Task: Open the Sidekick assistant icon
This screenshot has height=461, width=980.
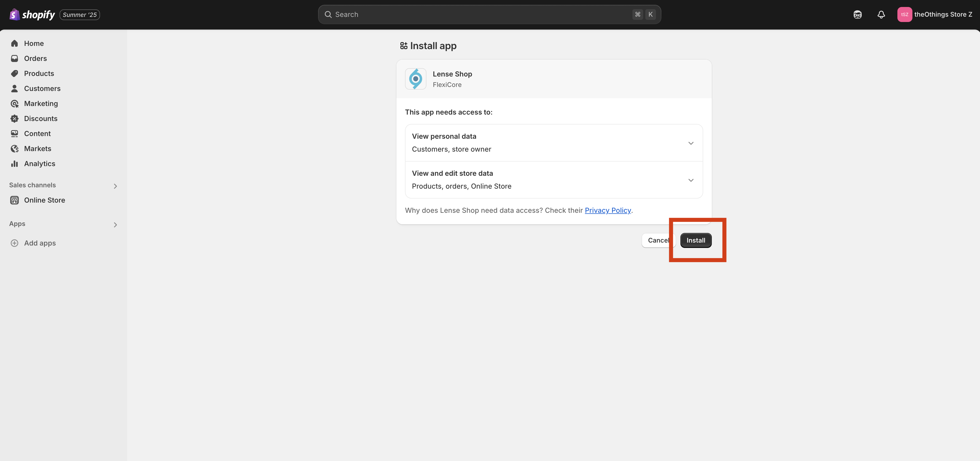Action: point(857,14)
